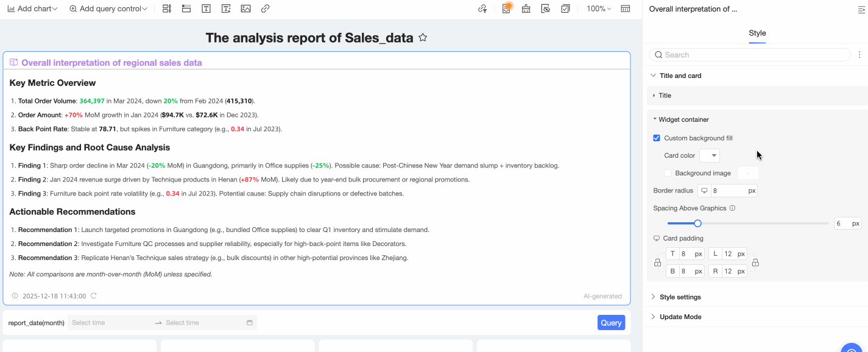
Task: Click the refresh icon beside the timestamp
Action: (x=94, y=296)
